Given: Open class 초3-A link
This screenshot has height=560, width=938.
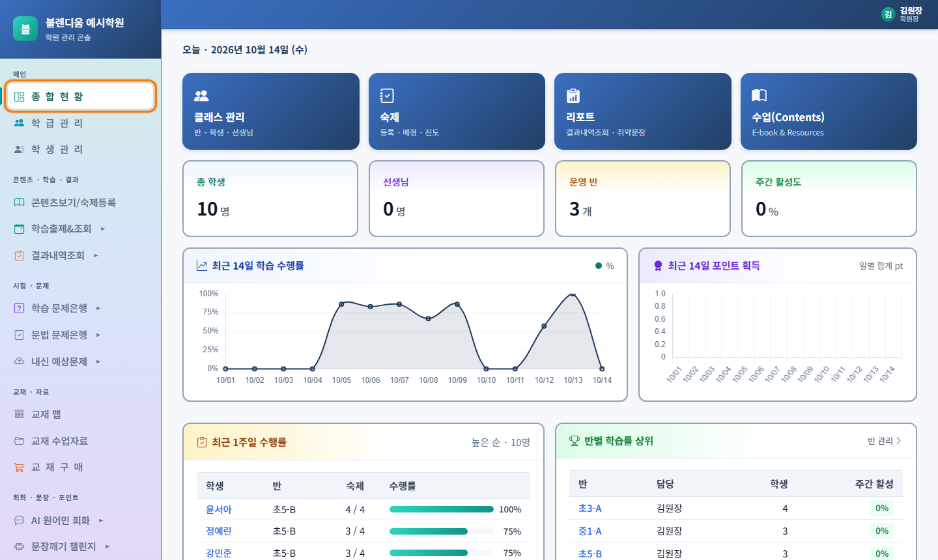Looking at the screenshot, I should [x=590, y=508].
